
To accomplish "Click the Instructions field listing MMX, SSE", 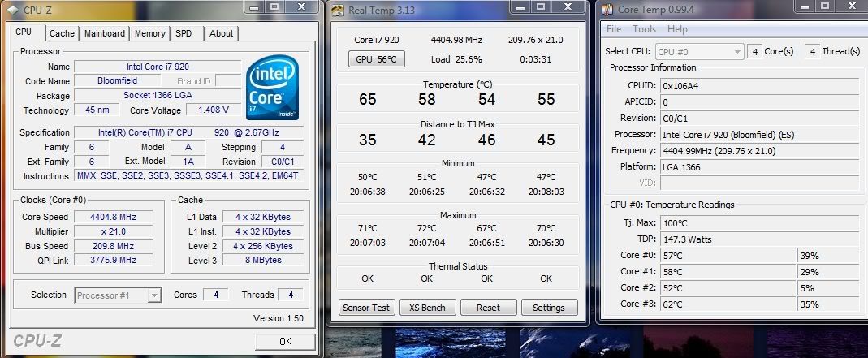I will click(188, 176).
